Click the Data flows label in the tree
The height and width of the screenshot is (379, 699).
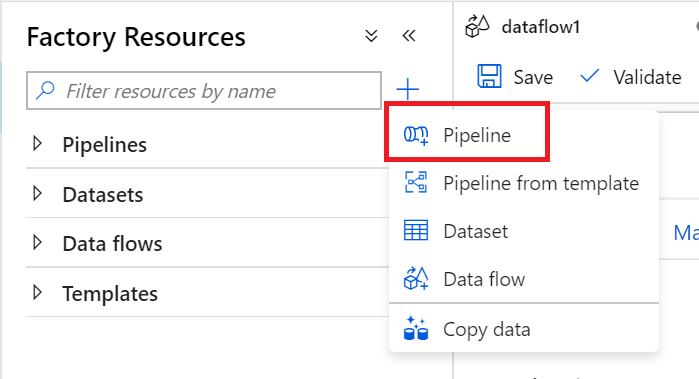pos(112,244)
